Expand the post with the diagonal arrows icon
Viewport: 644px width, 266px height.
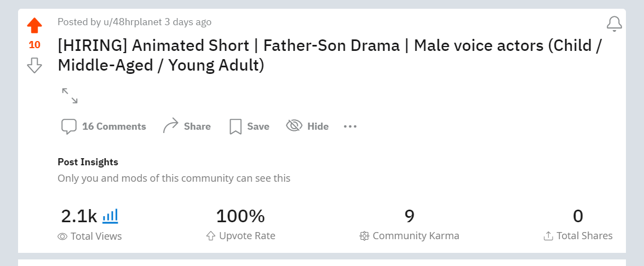(70, 96)
